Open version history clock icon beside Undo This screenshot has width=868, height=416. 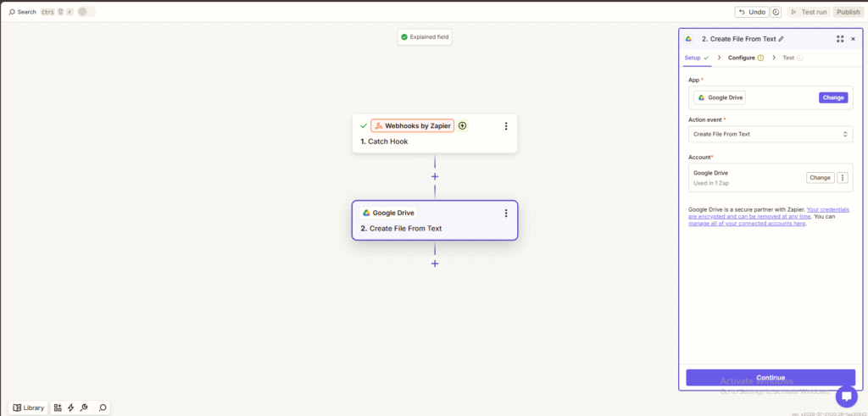tap(776, 12)
